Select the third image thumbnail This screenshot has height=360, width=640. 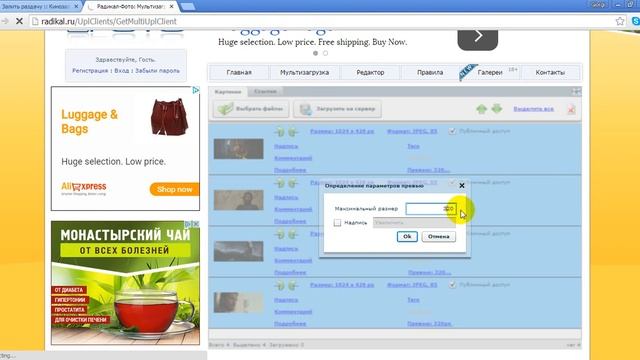(238, 251)
